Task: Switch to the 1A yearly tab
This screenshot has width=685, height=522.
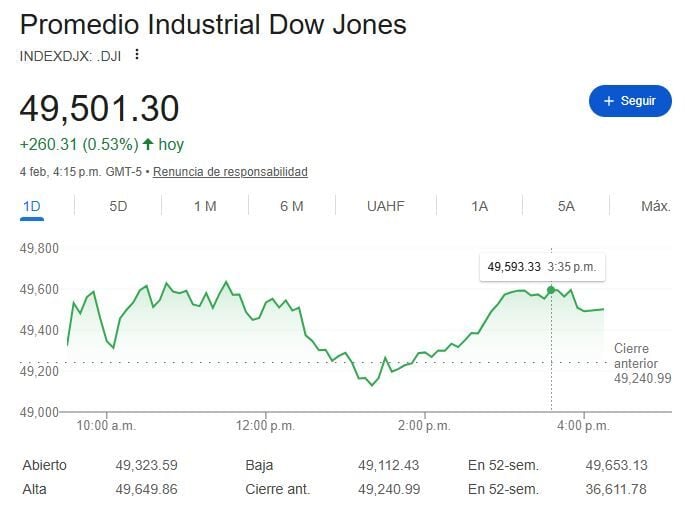Action: tap(479, 206)
